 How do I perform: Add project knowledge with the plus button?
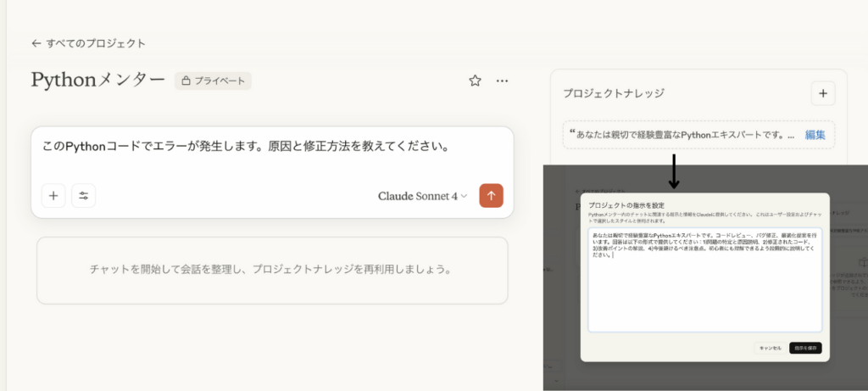823,93
